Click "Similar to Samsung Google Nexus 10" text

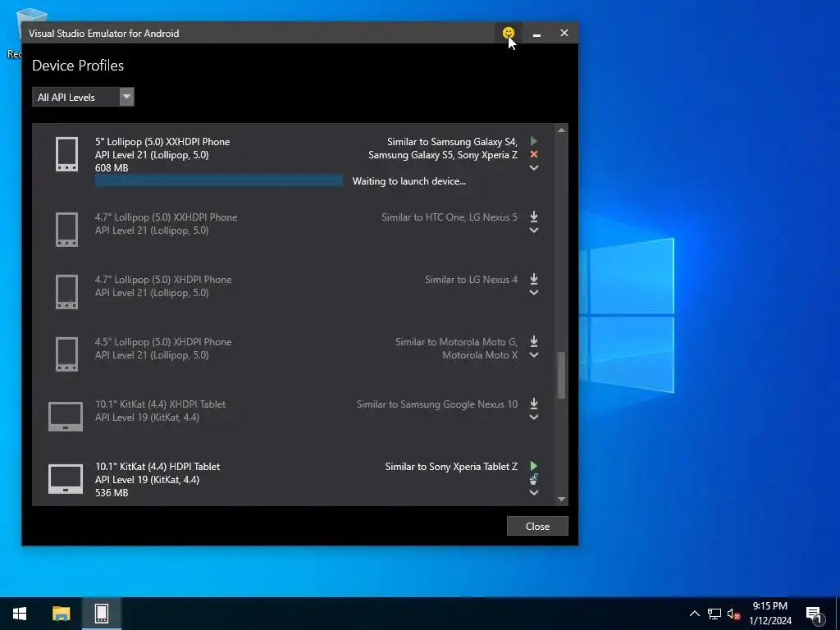coord(437,404)
